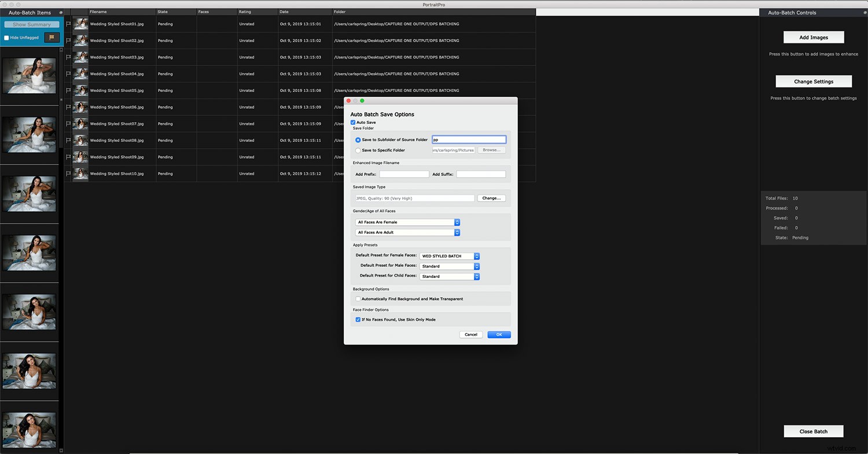The image size is (868, 454).
Task: Uncheck the Auto Save checkbox
Action: (353, 122)
